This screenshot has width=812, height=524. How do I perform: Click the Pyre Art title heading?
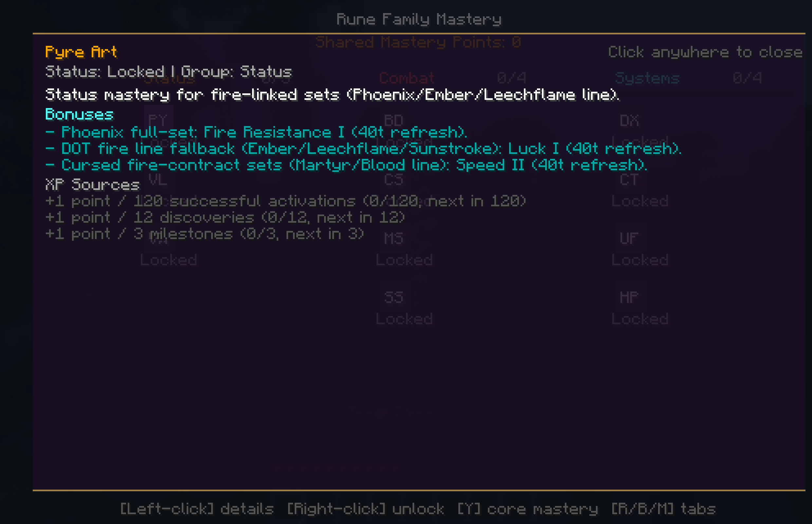(81, 52)
